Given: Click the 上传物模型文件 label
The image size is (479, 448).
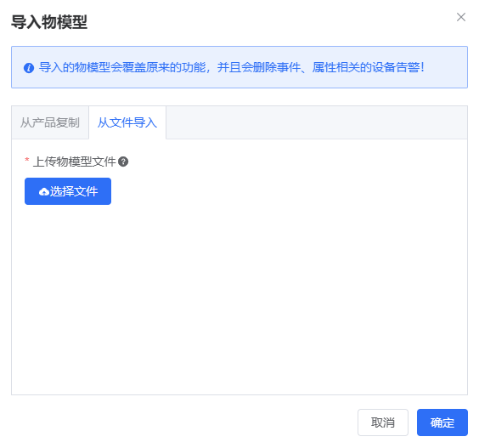Looking at the screenshot, I should click(75, 162).
